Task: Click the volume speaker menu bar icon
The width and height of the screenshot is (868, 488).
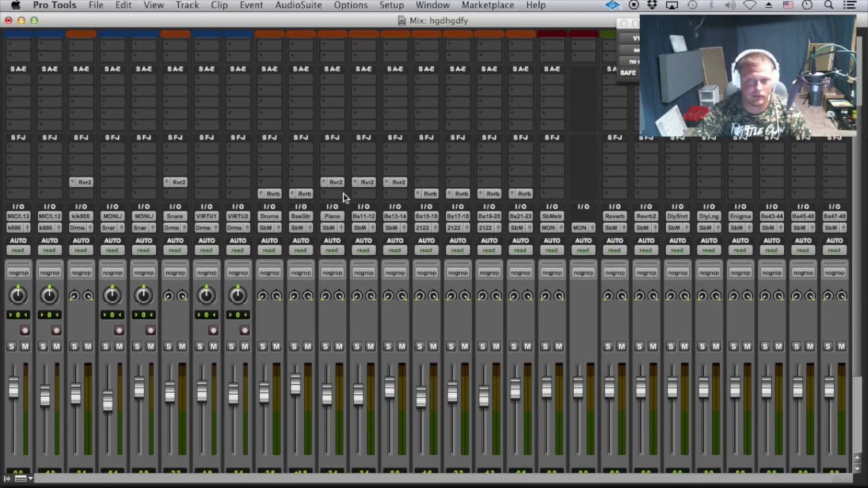Action: [730, 5]
